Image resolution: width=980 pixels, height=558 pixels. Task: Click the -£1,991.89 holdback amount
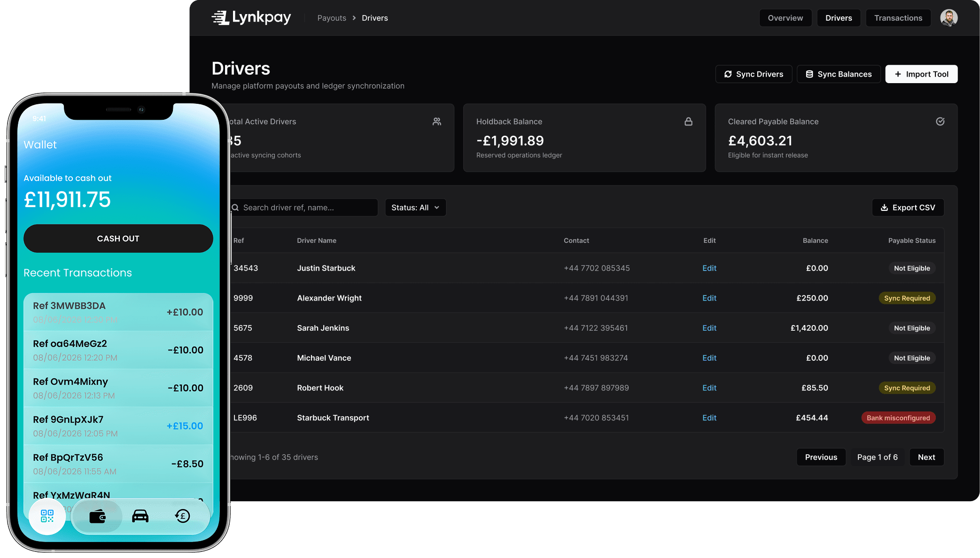[x=510, y=140]
